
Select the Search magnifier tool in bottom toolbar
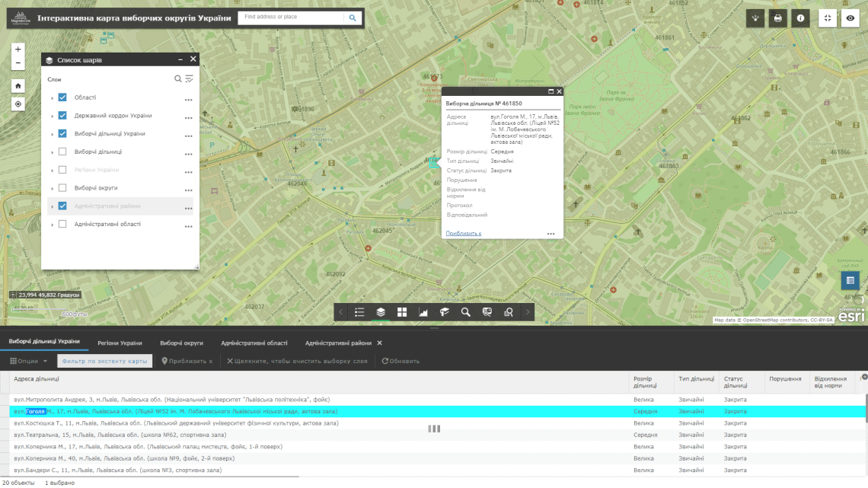(x=465, y=311)
